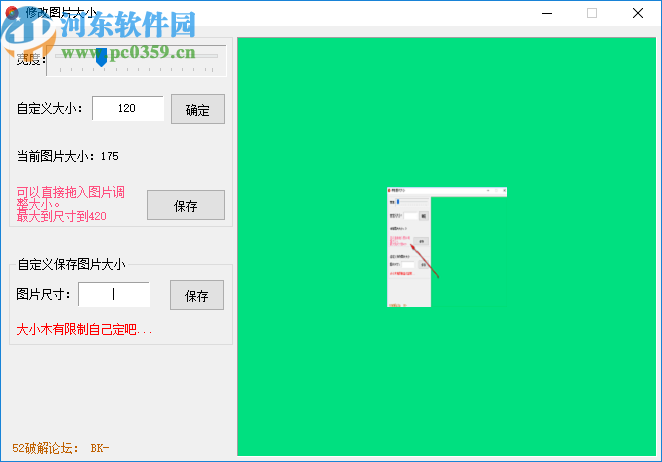
Task: Click the app icon in the title bar
Action: [12, 13]
